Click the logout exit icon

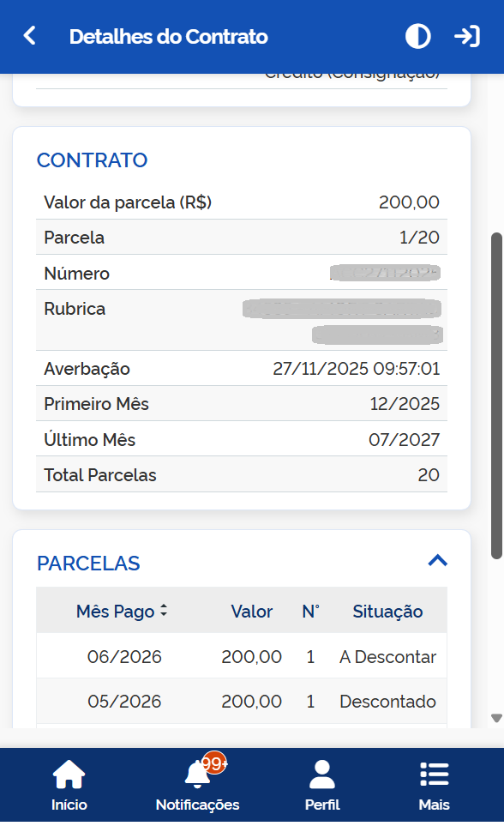tap(467, 37)
